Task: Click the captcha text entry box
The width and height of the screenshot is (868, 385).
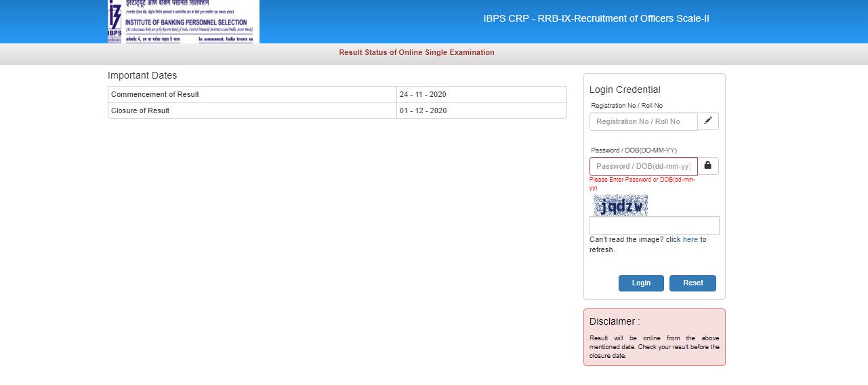Action: (x=655, y=226)
